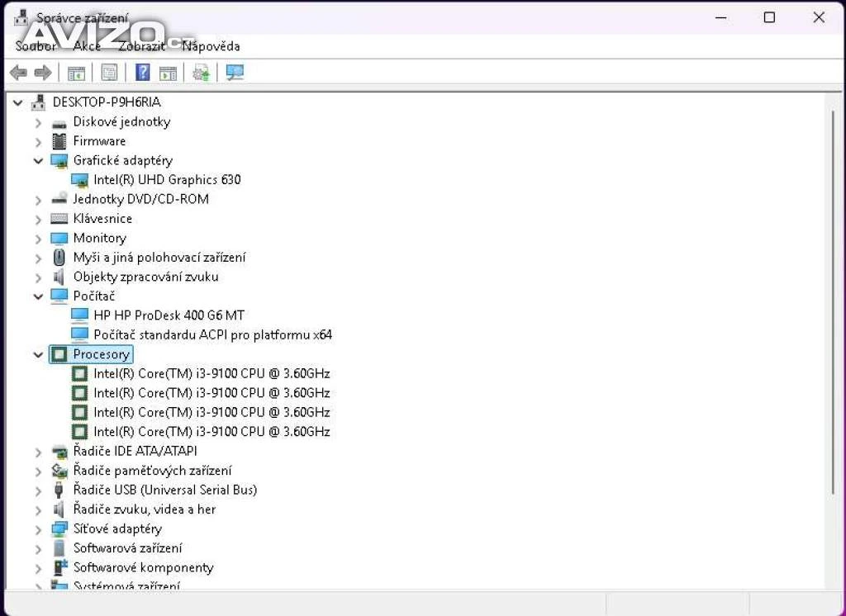Open Properties via the toolbar icon
The image size is (846, 616).
click(x=109, y=73)
